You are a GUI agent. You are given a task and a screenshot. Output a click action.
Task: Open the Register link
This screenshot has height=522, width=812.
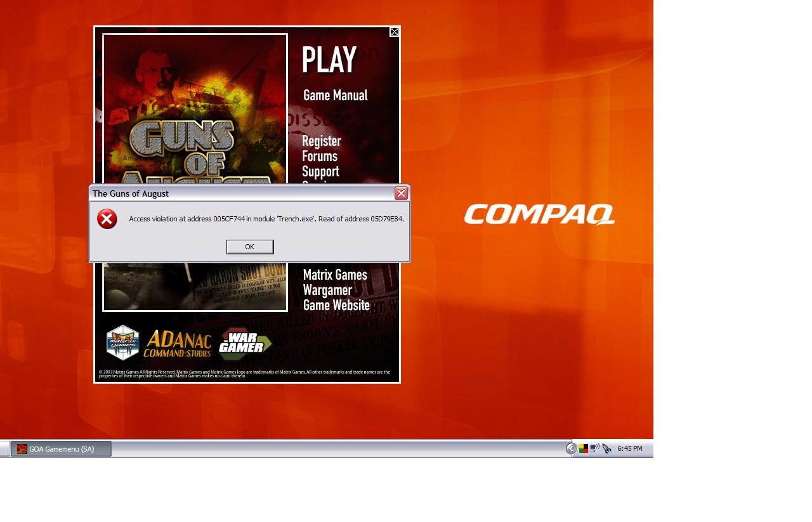pyautogui.click(x=322, y=141)
